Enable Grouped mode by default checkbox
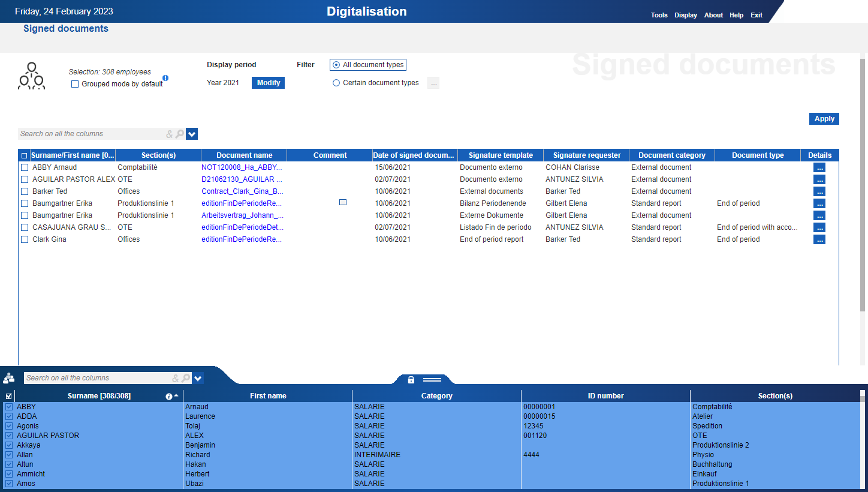This screenshot has height=492, width=868. click(75, 84)
